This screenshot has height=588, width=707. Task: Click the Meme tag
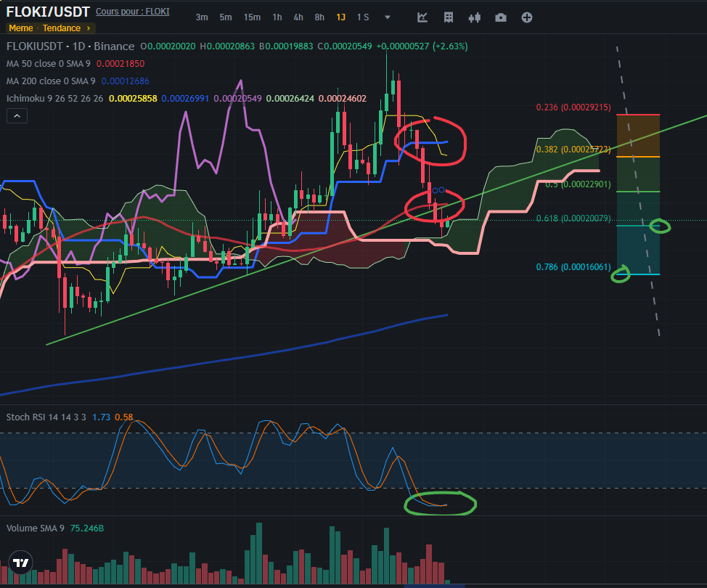(x=20, y=28)
